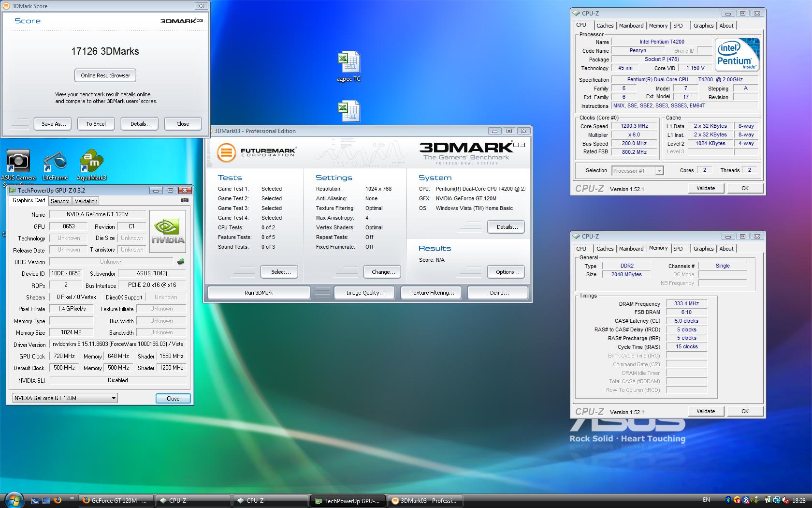Click the GPU-Z screenshot camera icon
Viewport: 812px width, 508px height.
(184, 200)
